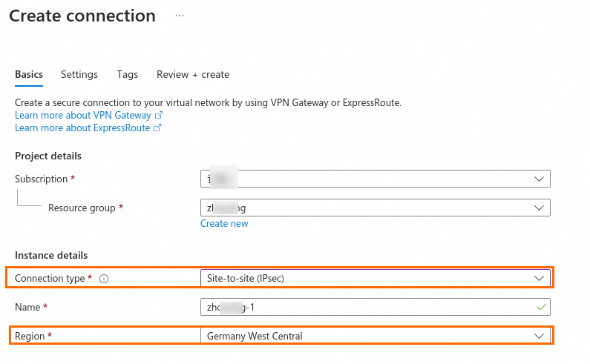590x364 pixels.
Task: Expand the Resource group dropdown
Action: (375, 208)
